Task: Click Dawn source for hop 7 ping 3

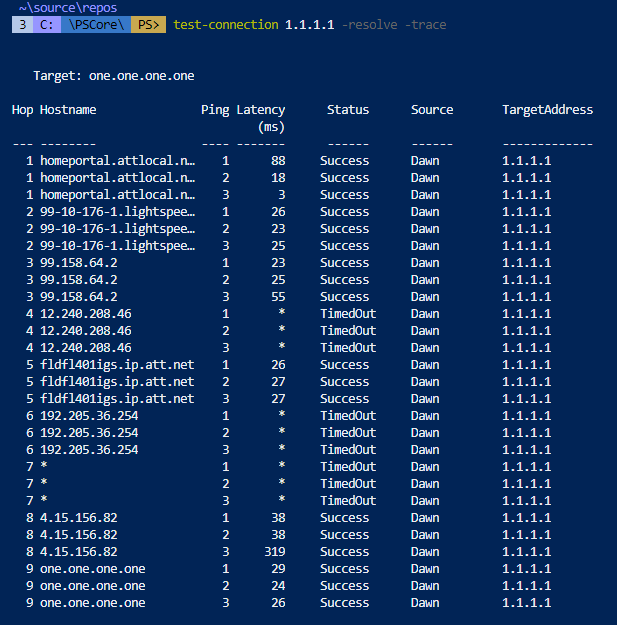Action: (x=425, y=501)
